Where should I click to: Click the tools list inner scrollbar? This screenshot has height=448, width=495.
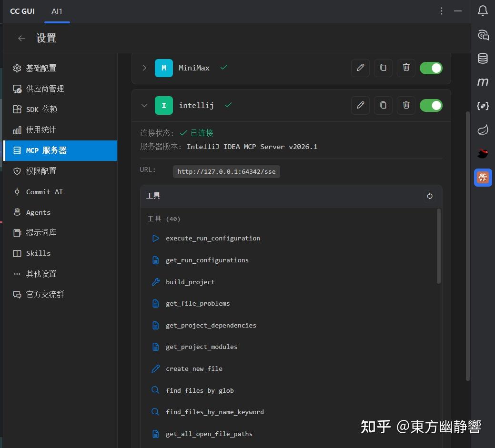438,246
